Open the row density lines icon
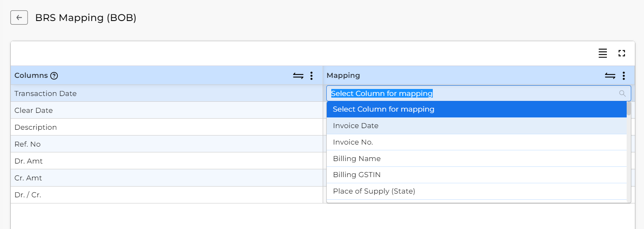The width and height of the screenshot is (644, 229). [603, 53]
